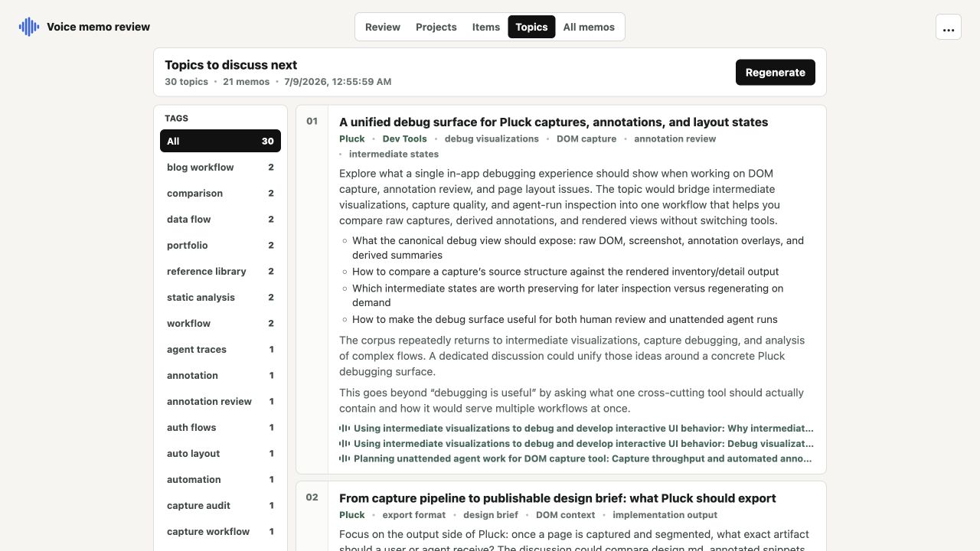Go to the All memos tab
The width and height of the screenshot is (980, 551).
pos(589,27)
